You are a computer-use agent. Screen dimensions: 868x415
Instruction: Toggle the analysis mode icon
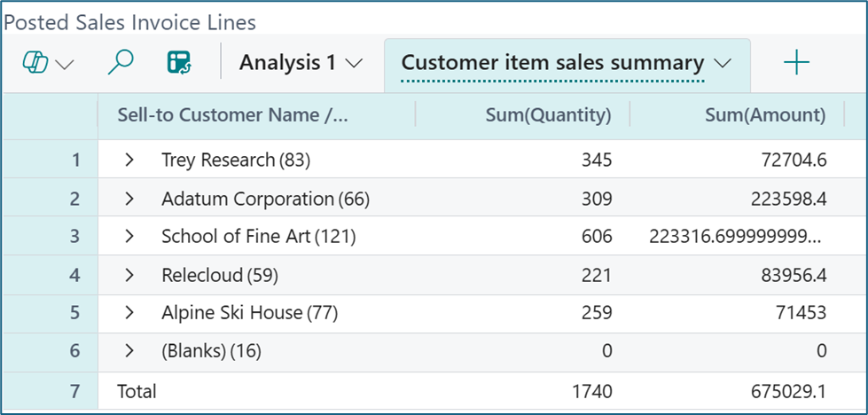pyautogui.click(x=178, y=63)
